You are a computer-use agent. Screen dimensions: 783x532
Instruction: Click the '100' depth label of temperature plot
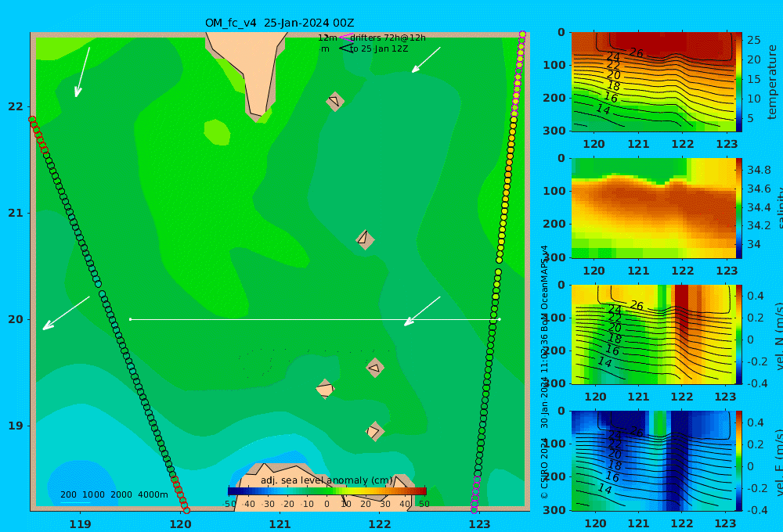click(x=554, y=65)
